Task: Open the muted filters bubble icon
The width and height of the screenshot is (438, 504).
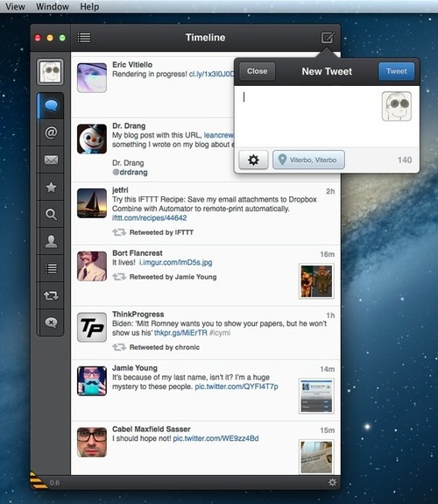Action: point(51,323)
